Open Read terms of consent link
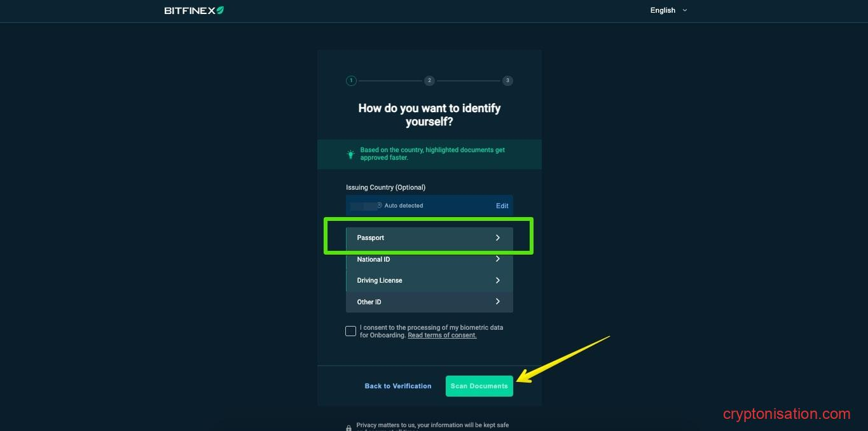Screen dimensions: 868x431 pos(442,336)
